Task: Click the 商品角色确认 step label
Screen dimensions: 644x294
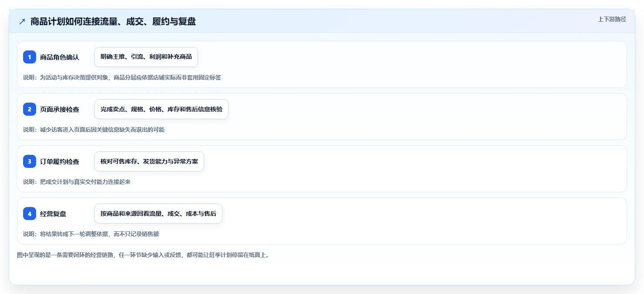Action: point(60,57)
